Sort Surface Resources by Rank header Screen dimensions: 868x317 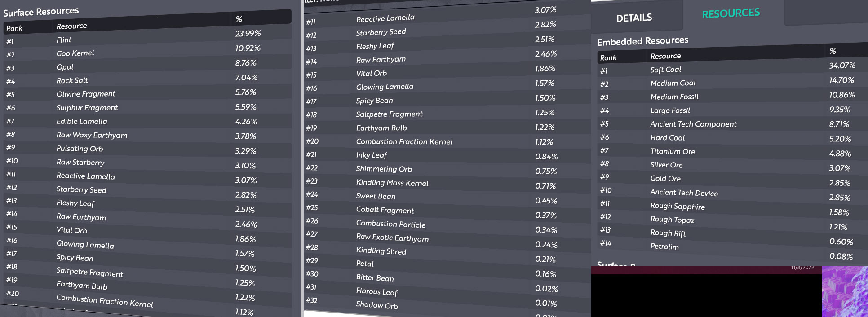tap(14, 28)
